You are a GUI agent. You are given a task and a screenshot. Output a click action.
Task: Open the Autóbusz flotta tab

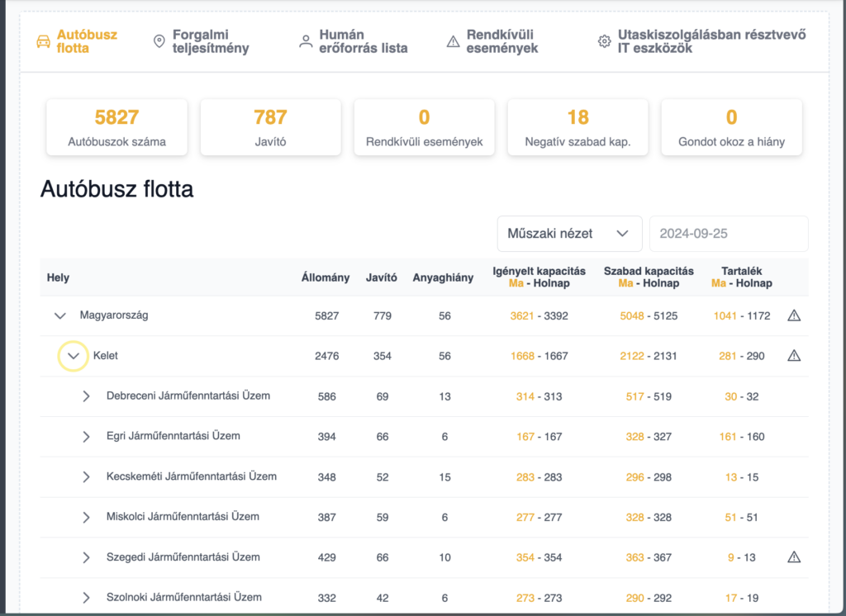(x=77, y=41)
